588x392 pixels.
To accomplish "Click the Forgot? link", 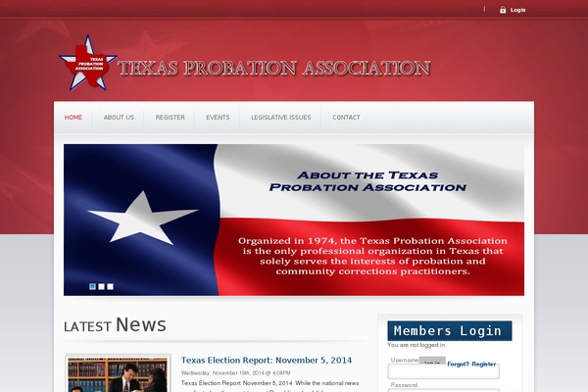I will click(x=458, y=364).
